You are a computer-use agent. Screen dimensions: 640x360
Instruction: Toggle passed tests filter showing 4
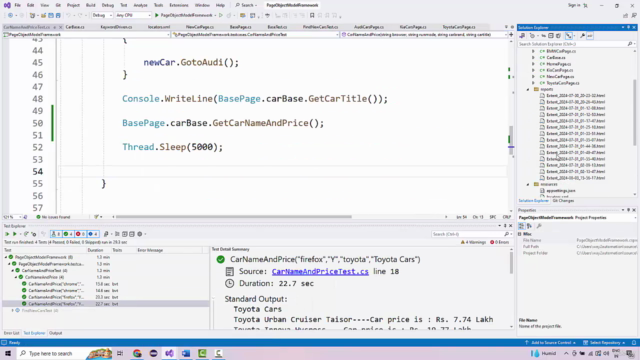tap(68, 234)
